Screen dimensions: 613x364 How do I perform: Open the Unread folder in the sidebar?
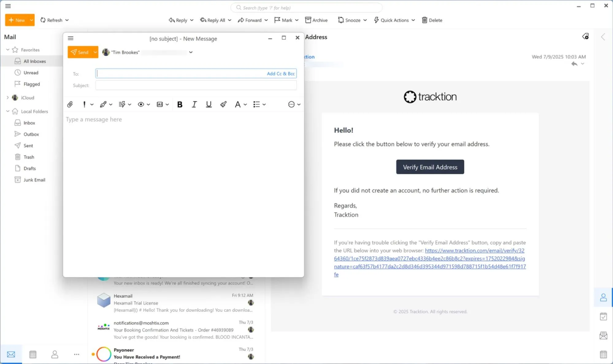coord(31,72)
